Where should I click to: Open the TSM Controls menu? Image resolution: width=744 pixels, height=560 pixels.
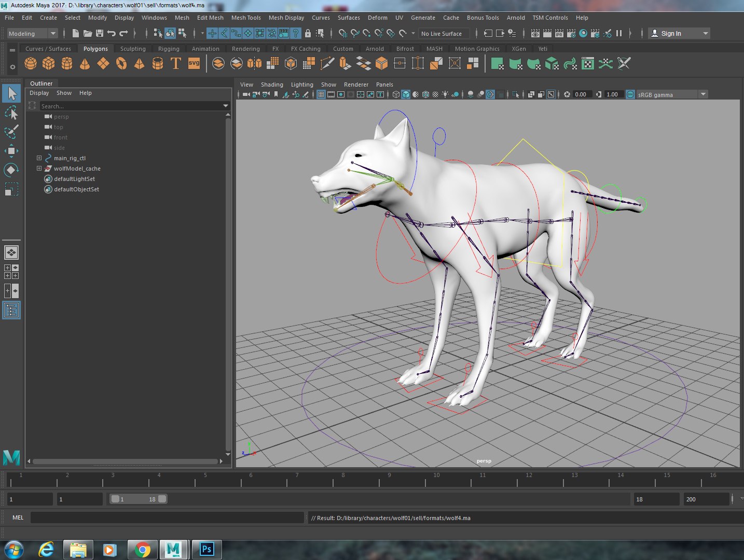click(550, 18)
